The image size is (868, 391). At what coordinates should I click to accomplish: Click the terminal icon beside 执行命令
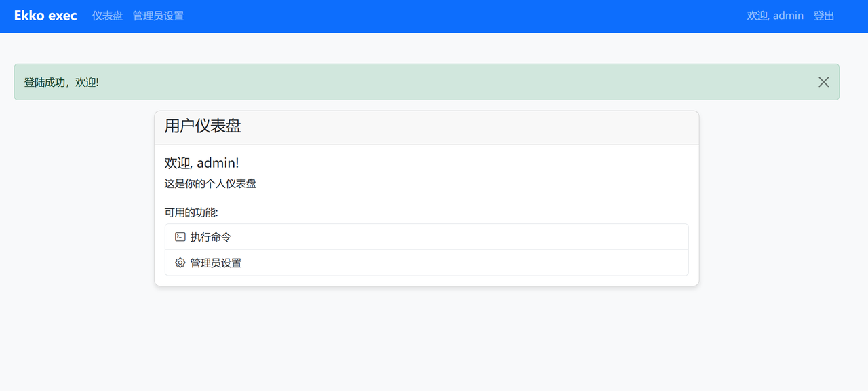pos(180,237)
